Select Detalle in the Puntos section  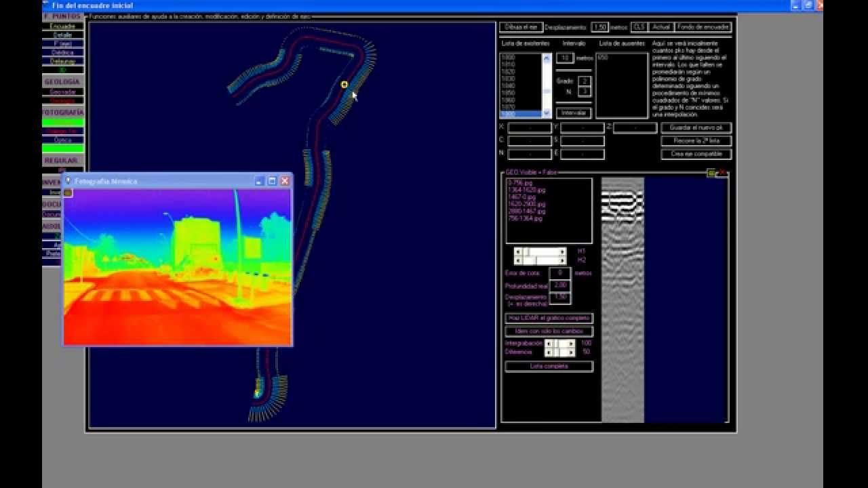63,35
